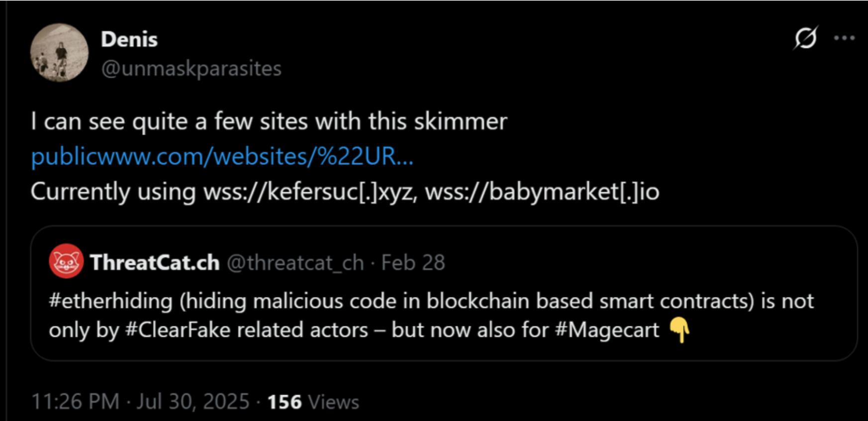Click the 11:26 PM Jul 30 timestamp
Viewport: 868px width, 421px height.
(x=140, y=402)
